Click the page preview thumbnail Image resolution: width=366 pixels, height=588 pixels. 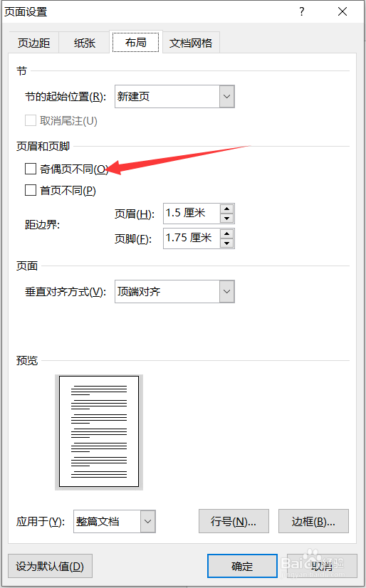click(x=99, y=432)
